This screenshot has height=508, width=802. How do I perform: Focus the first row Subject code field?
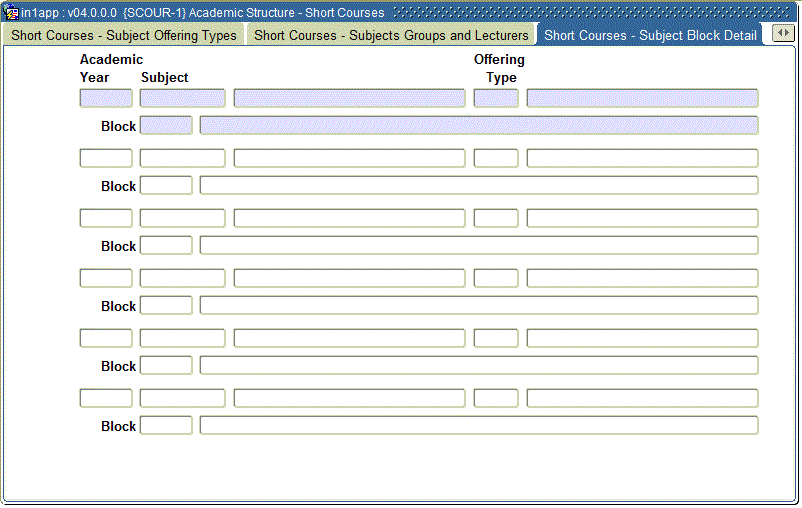tap(182, 98)
